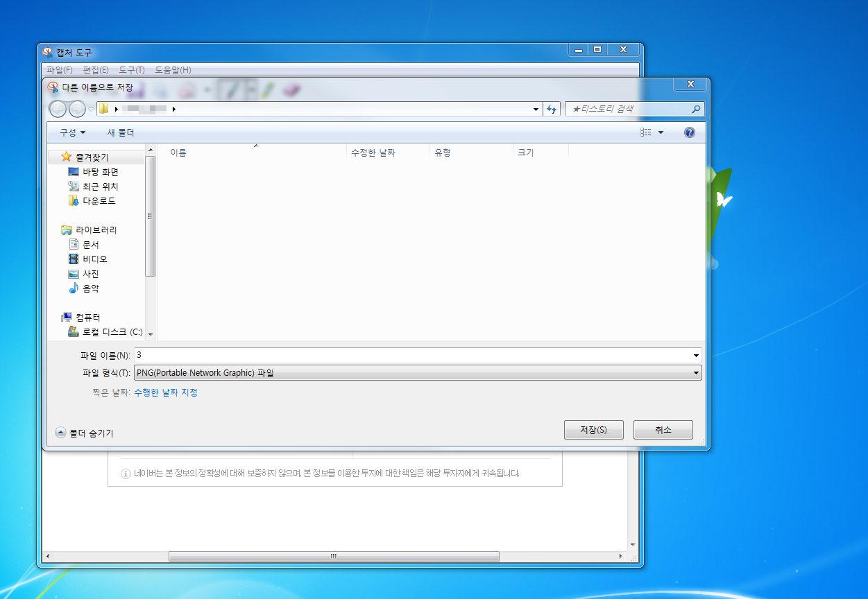This screenshot has width=868, height=599.
Task: Click the 저장(S) button
Action: pos(593,430)
